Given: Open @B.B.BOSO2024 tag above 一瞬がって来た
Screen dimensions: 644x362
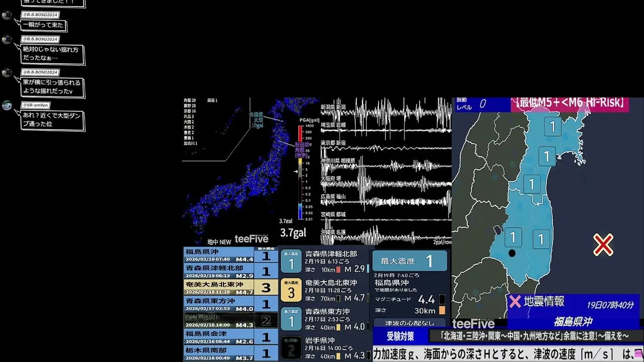Looking at the screenshot, I should (40, 15).
